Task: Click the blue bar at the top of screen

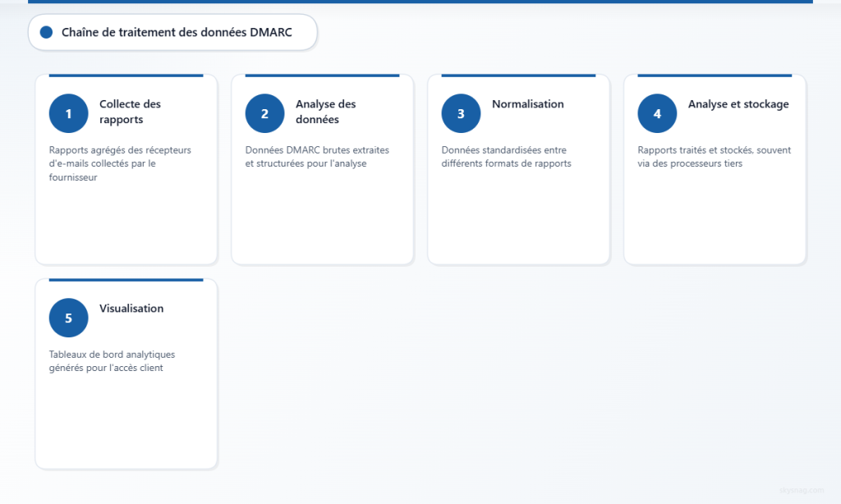Action: [x=420, y=2]
